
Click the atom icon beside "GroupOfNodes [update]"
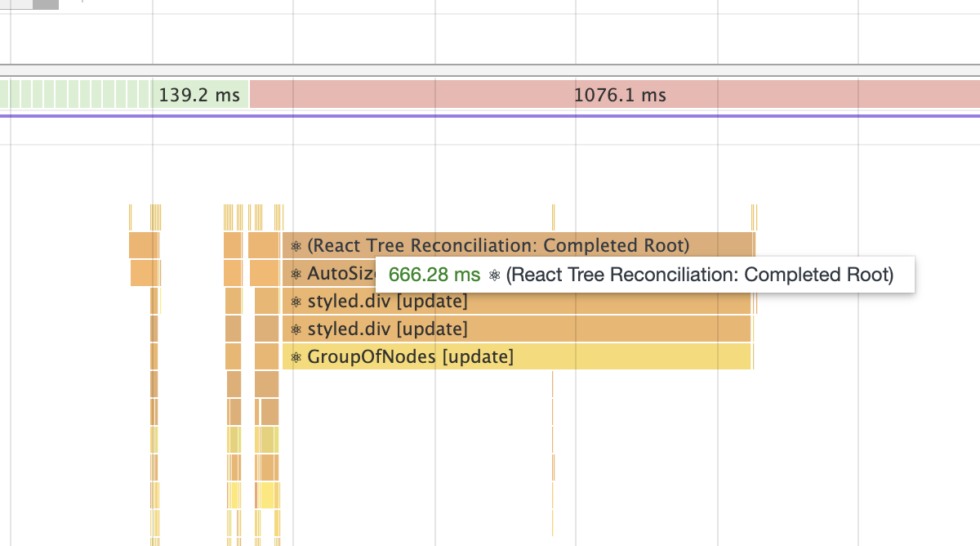pos(296,356)
